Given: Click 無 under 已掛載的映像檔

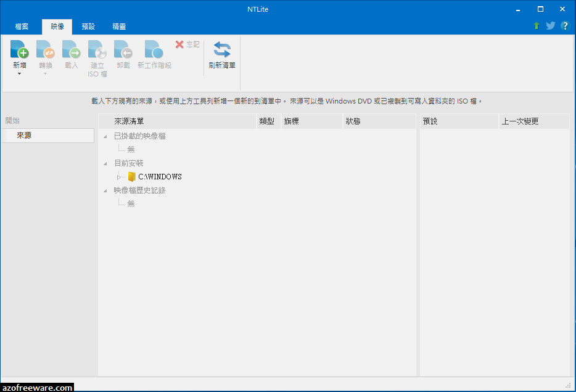Looking at the screenshot, I should click(131, 149).
